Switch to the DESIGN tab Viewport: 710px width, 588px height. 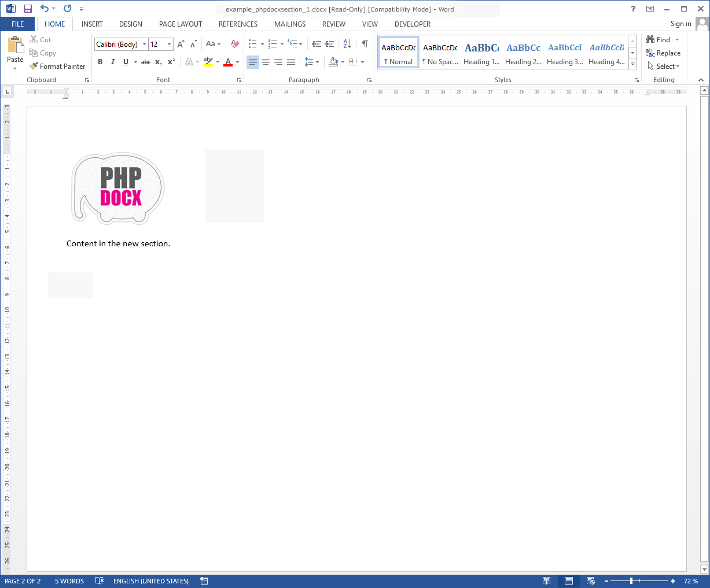(131, 24)
